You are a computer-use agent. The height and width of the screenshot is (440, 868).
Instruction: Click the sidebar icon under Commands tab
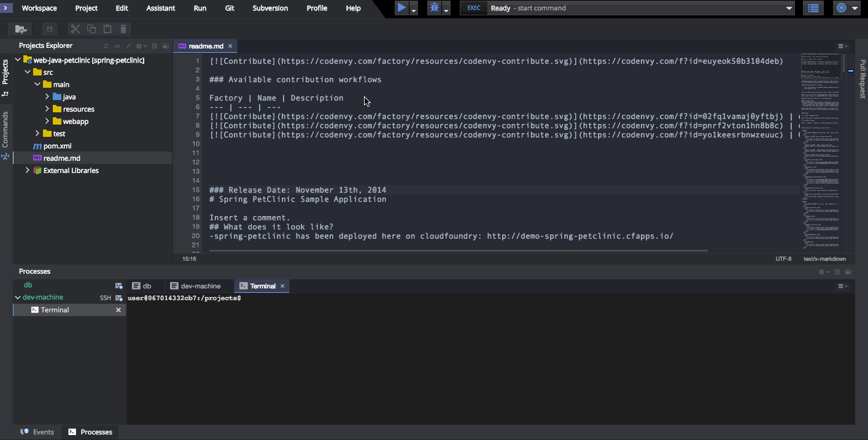click(x=6, y=156)
